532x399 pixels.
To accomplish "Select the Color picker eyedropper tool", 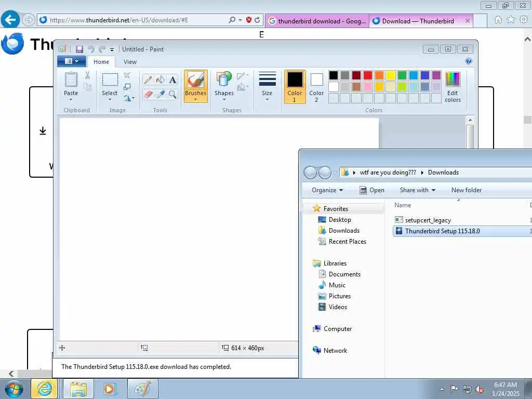I will click(x=161, y=94).
